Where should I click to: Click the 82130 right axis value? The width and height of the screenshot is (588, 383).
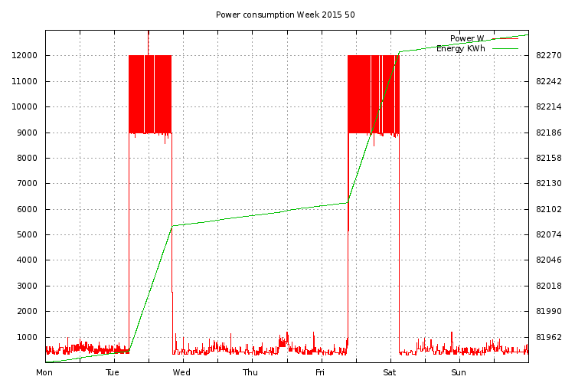point(549,183)
